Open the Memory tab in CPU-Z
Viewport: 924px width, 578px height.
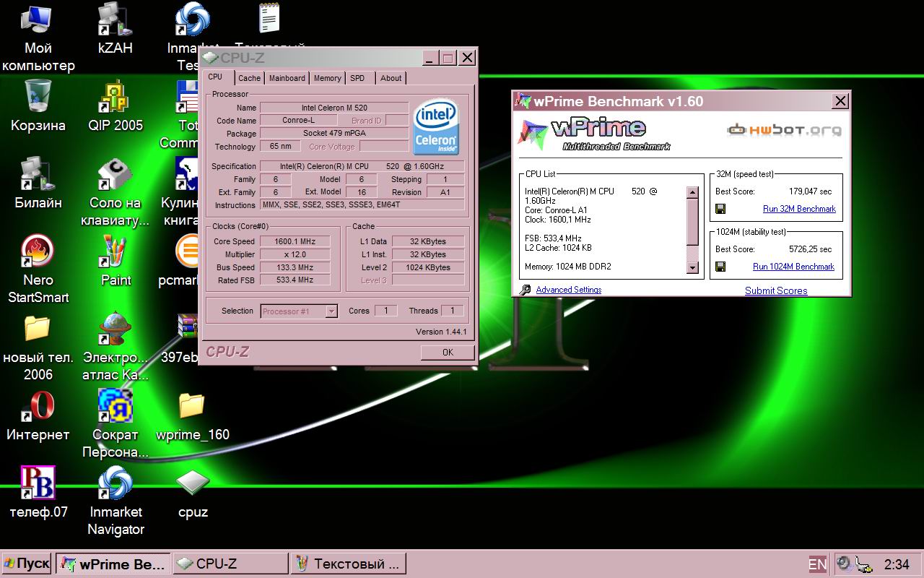point(327,78)
